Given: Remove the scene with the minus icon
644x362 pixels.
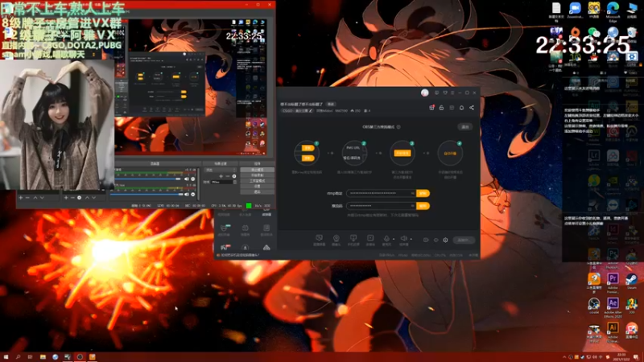Looking at the screenshot, I should (27, 198).
